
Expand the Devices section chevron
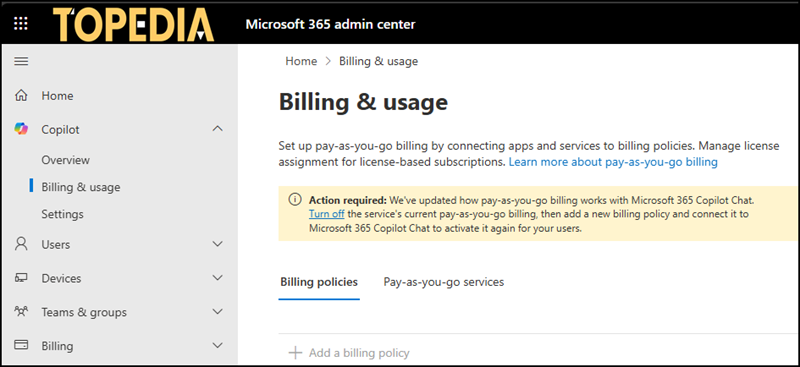pos(217,278)
